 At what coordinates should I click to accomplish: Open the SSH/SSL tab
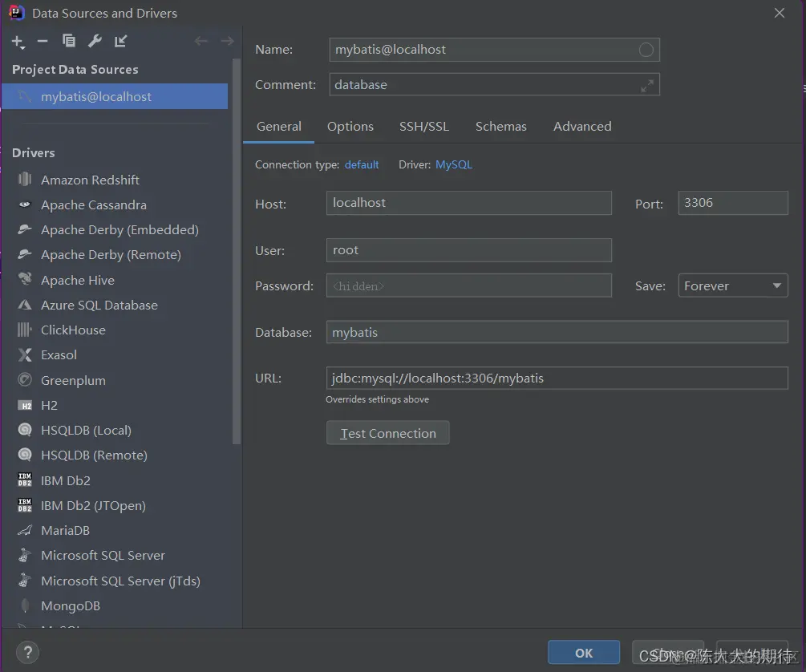(x=424, y=127)
